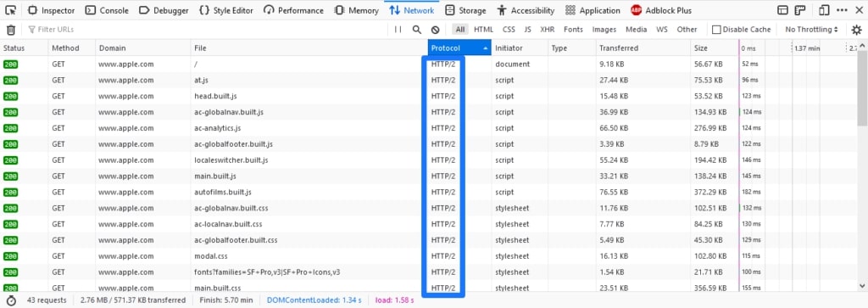This screenshot has width=868, height=308.
Task: Filter requests by XHR
Action: (547, 30)
